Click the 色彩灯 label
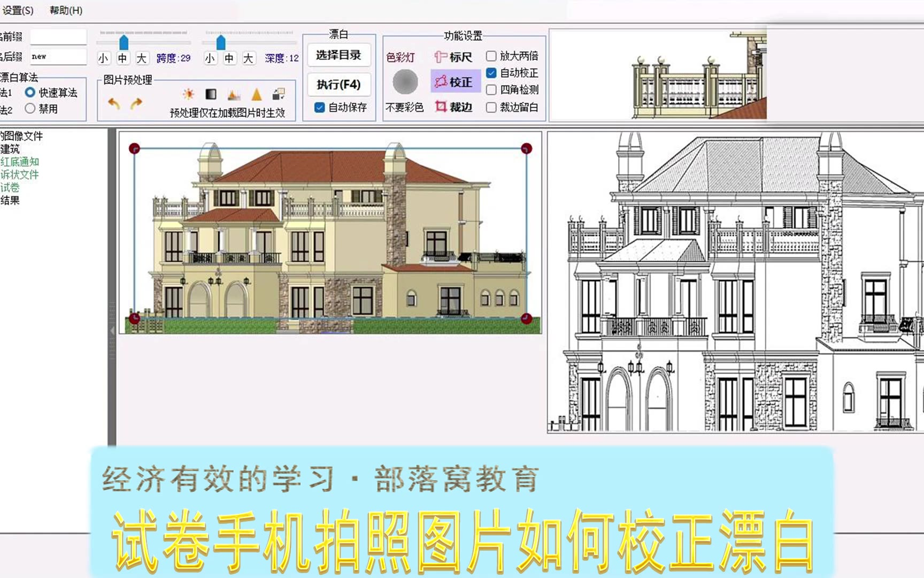Viewport: 924px width, 578px height. click(x=401, y=57)
